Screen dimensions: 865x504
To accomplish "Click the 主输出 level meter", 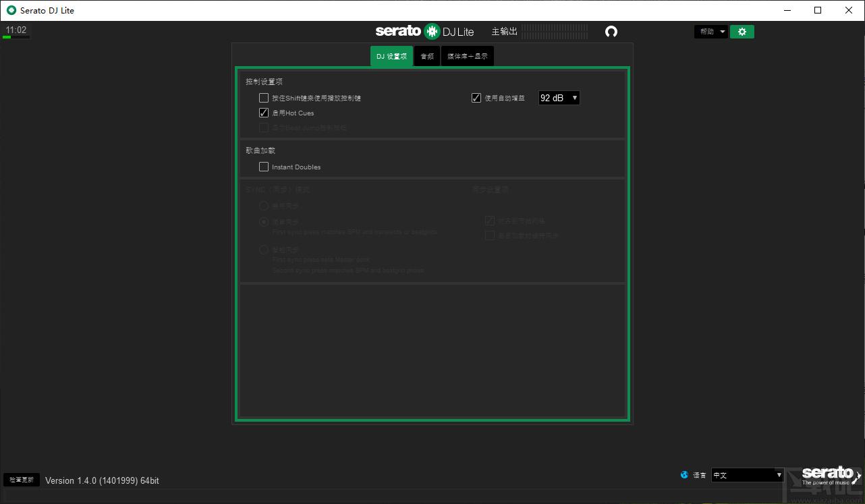I will coord(555,31).
